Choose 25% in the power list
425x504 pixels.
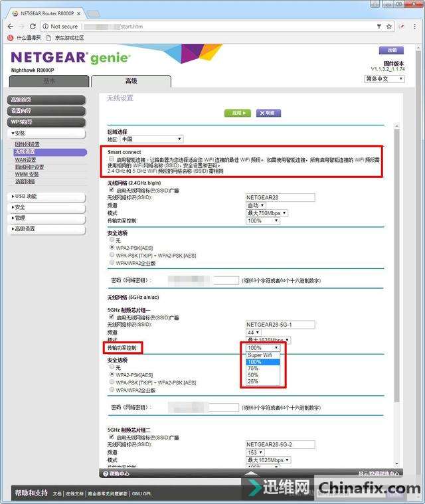(x=263, y=382)
